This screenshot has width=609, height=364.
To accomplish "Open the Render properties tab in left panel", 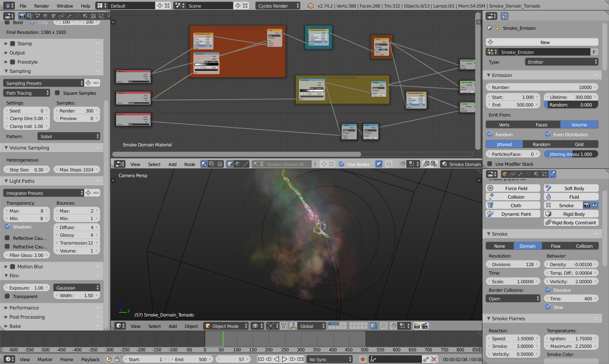I will coord(22,16).
